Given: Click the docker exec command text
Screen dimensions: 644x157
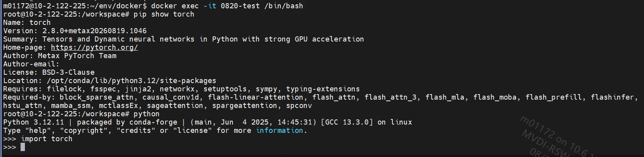Looking at the screenshot, I should click(227, 6).
